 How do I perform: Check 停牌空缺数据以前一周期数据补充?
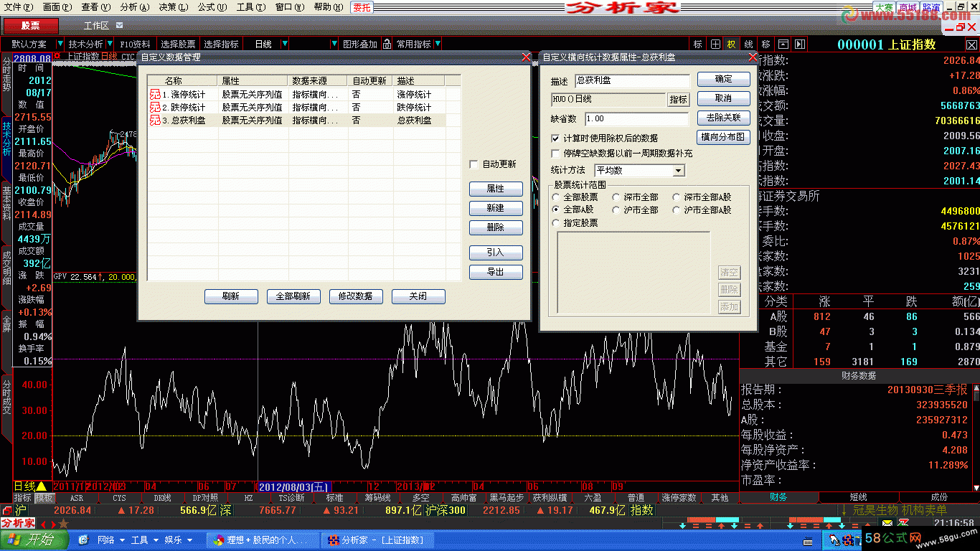coord(555,153)
